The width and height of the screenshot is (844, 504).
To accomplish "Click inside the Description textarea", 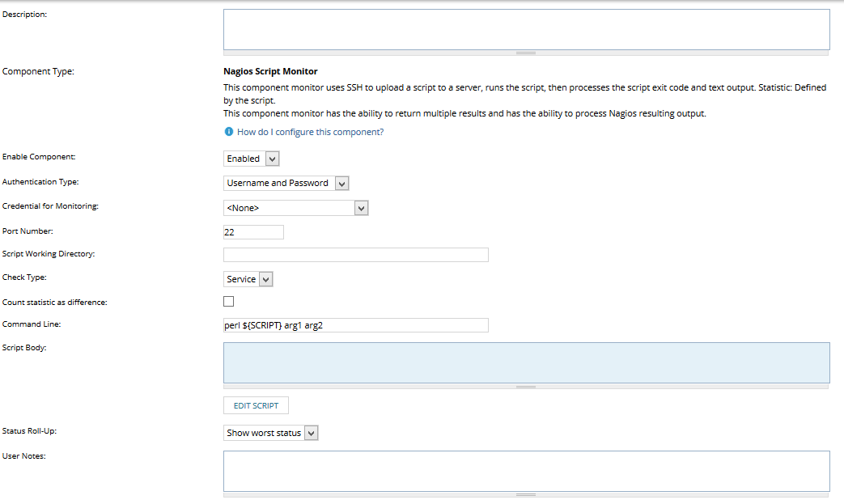I will (526, 29).
